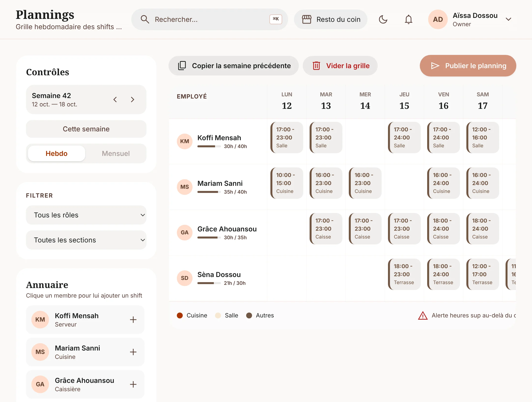This screenshot has height=402, width=532.
Task: Click Mariam Sanni 35h / 40h progress bar
Action: (x=209, y=192)
